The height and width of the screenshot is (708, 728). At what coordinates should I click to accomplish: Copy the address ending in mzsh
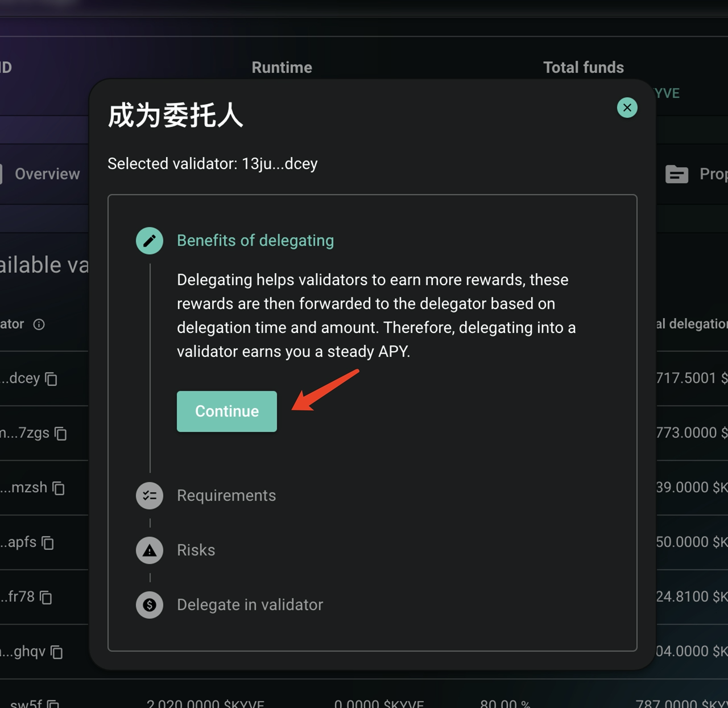59,488
